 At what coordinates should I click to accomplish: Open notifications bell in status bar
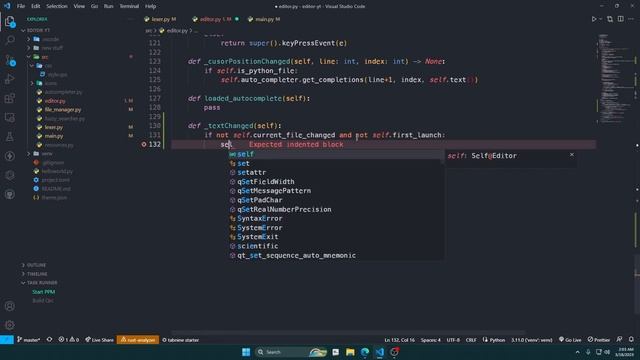point(631,340)
